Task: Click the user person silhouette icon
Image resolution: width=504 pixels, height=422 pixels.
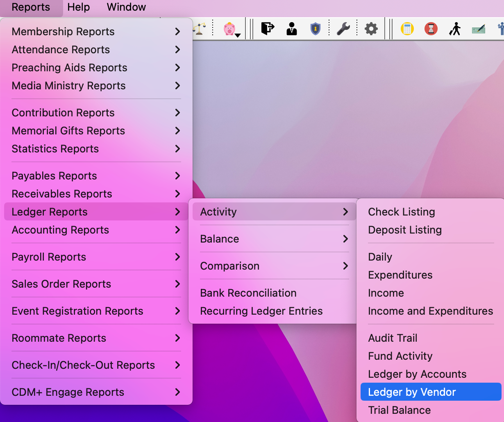Action: [292, 29]
